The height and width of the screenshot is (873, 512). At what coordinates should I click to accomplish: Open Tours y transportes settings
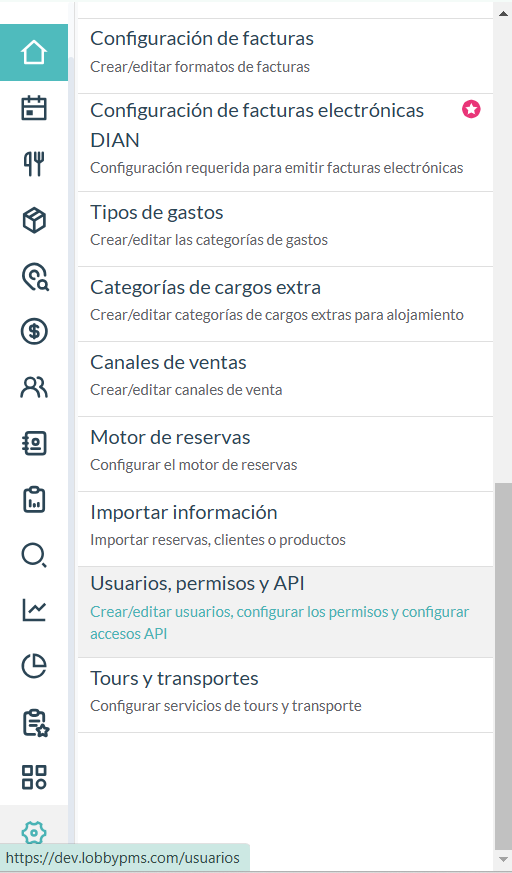tap(285, 695)
